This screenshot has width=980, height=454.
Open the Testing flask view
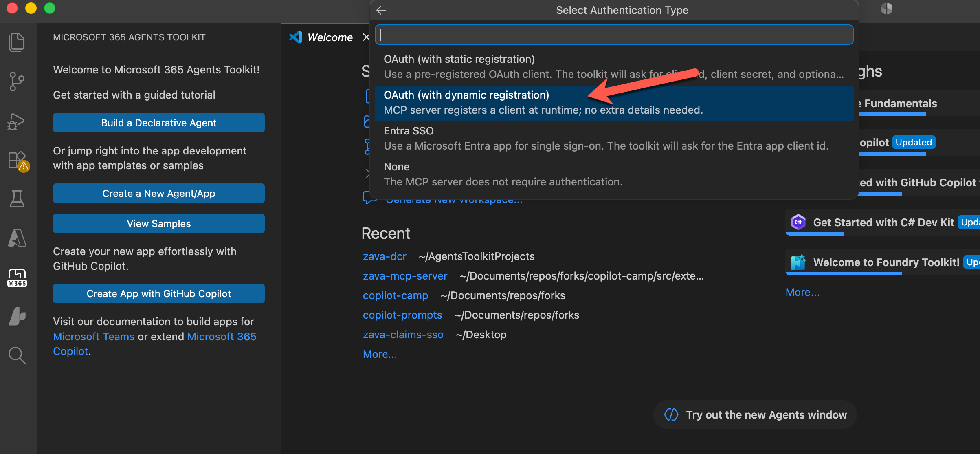tap(17, 199)
